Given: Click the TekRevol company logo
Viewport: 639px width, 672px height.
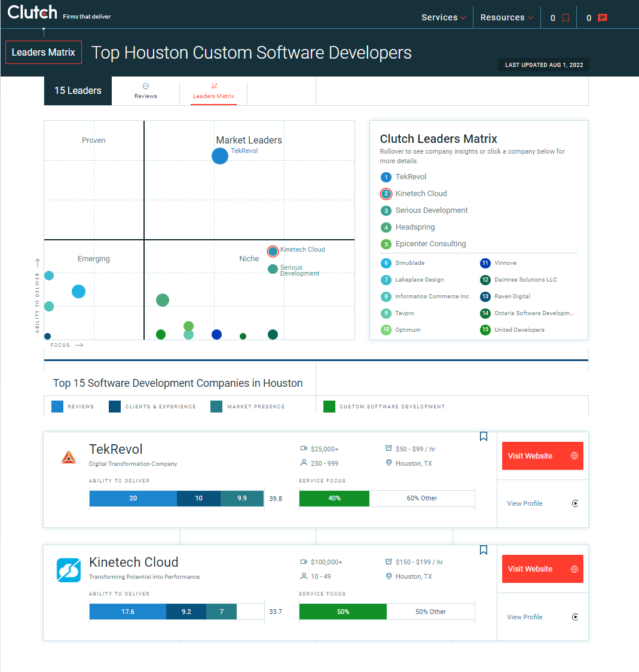Looking at the screenshot, I should point(69,457).
